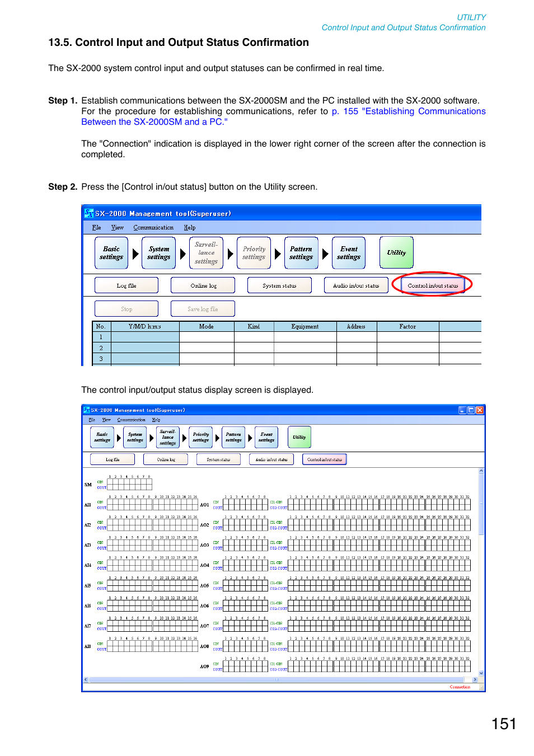
Task: Click highlighted Control in/out status in lower screenshot
Action: [325, 459]
